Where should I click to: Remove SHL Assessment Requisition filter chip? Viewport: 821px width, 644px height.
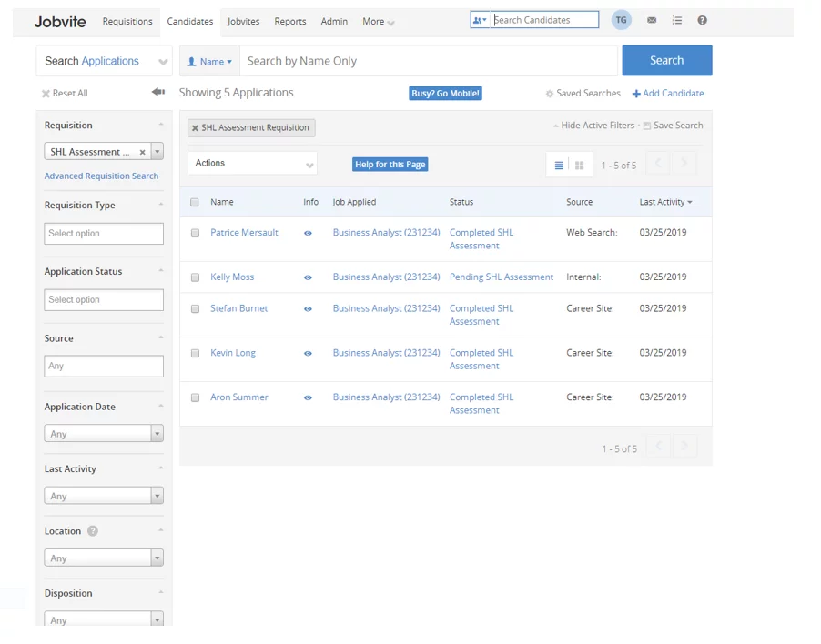tap(195, 128)
